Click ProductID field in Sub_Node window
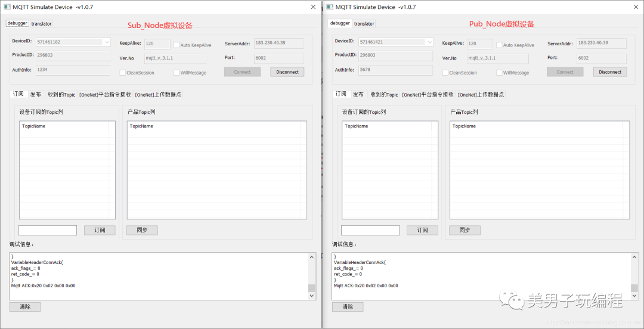The width and height of the screenshot is (644, 329). [73, 56]
